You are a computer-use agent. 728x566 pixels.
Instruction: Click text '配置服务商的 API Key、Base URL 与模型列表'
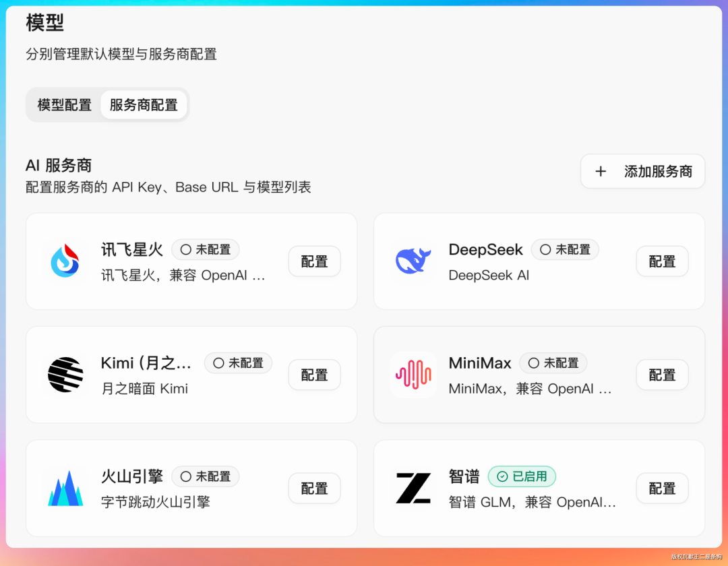pos(168,187)
